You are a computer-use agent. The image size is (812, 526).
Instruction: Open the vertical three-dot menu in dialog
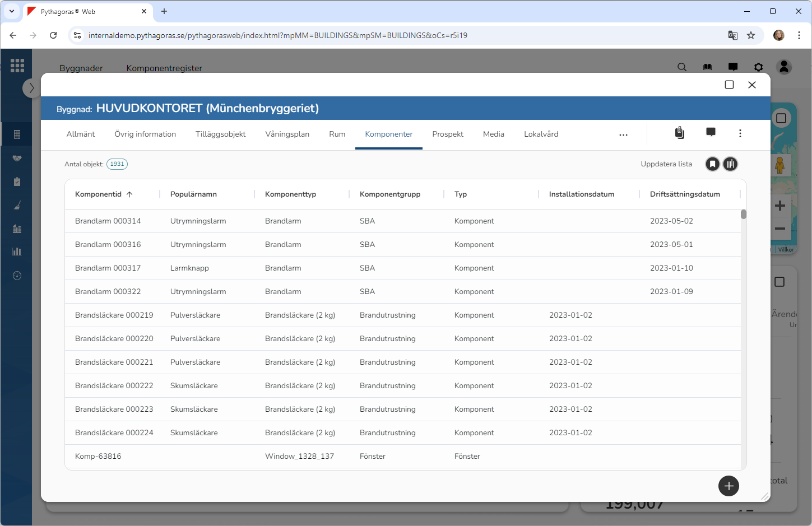pyautogui.click(x=740, y=133)
